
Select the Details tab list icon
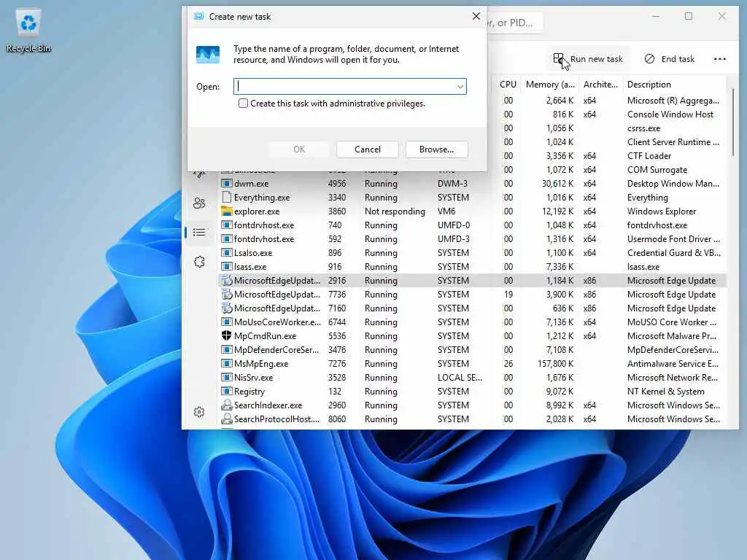click(x=199, y=233)
